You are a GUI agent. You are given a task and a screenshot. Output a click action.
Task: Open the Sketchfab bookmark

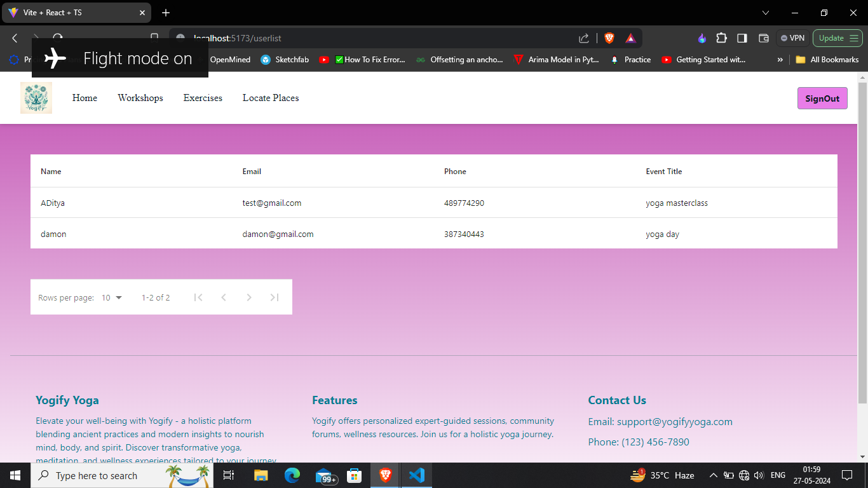[x=285, y=60]
